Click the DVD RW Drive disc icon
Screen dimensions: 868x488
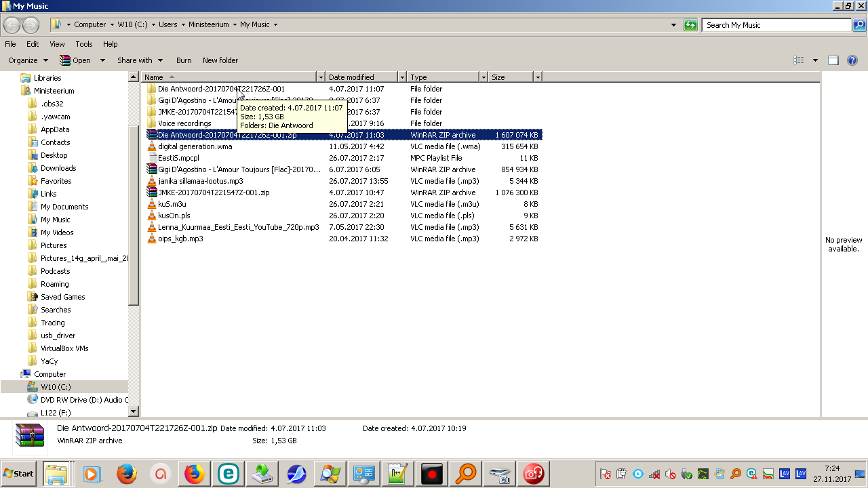coord(33,400)
